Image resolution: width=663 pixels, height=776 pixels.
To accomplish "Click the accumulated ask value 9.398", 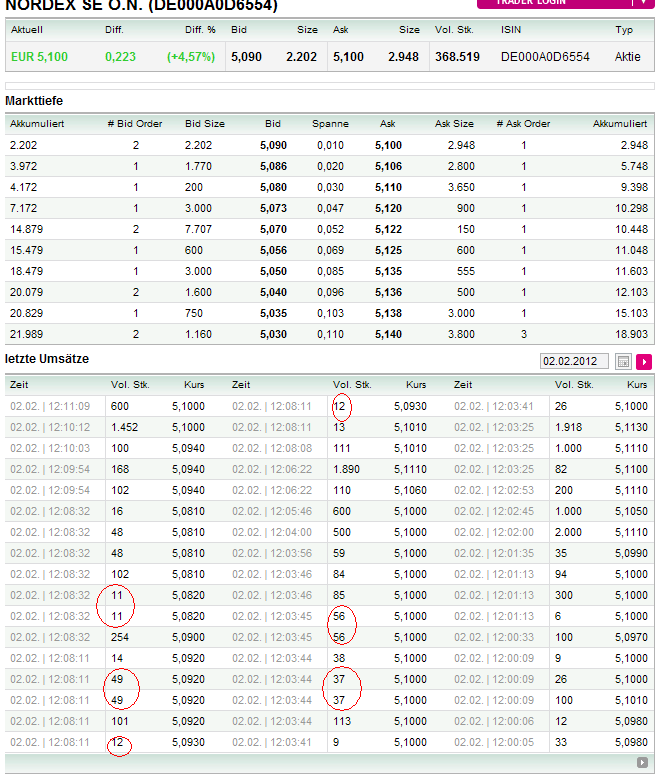I will point(634,188).
